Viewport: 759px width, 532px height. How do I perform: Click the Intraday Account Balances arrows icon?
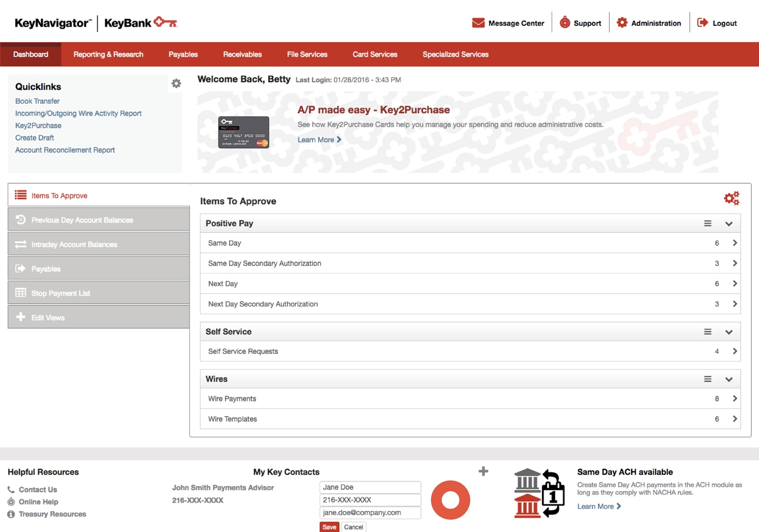coord(21,244)
